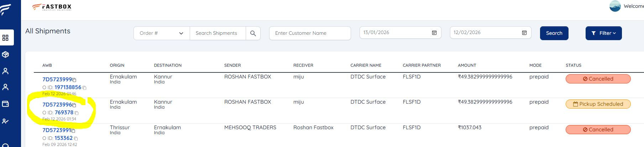Image resolution: width=644 pixels, height=147 pixels.
Task: Expand the Order # dropdown
Action: coord(162,33)
